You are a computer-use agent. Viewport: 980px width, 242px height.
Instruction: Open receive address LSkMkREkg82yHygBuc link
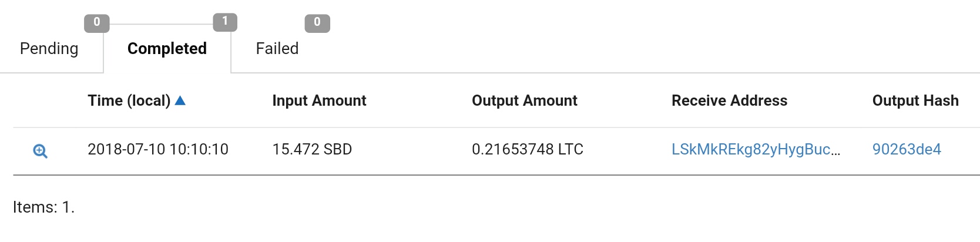point(756,149)
